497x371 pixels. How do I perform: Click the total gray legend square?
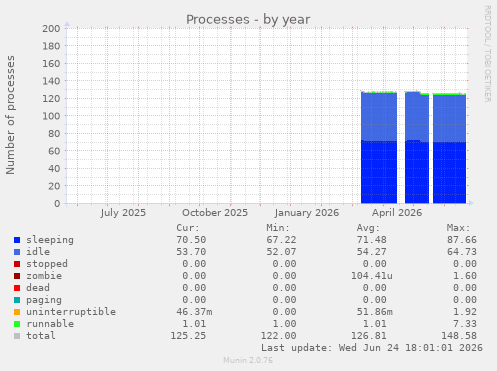(17, 336)
